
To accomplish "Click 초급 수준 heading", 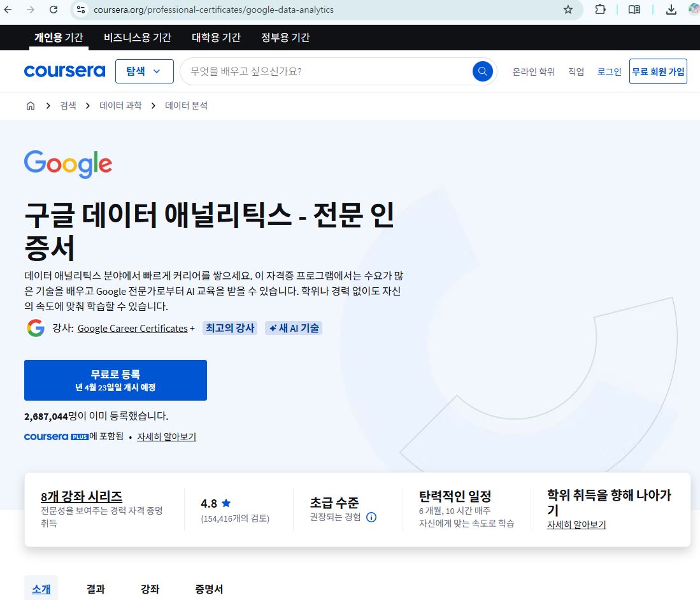I will 334,503.
